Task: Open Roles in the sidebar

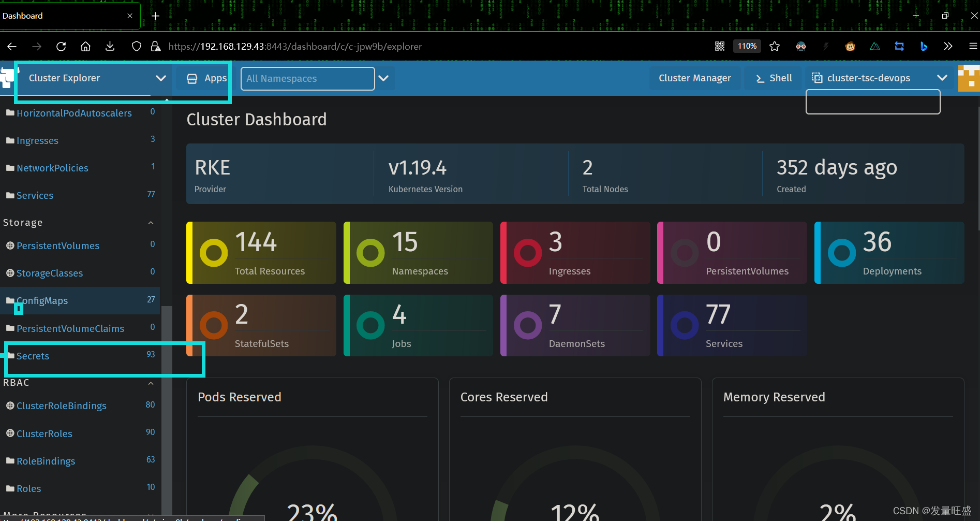Action: (28, 488)
